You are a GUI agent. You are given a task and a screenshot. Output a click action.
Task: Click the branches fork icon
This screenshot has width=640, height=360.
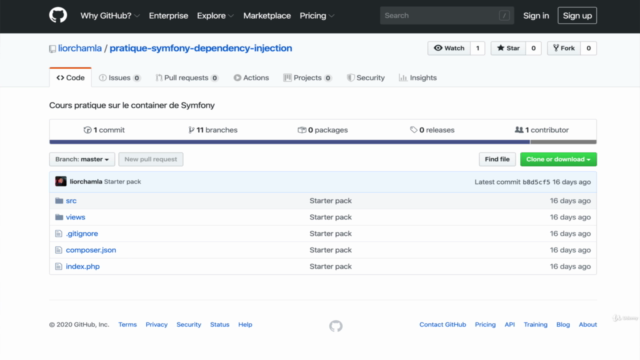pyautogui.click(x=191, y=130)
